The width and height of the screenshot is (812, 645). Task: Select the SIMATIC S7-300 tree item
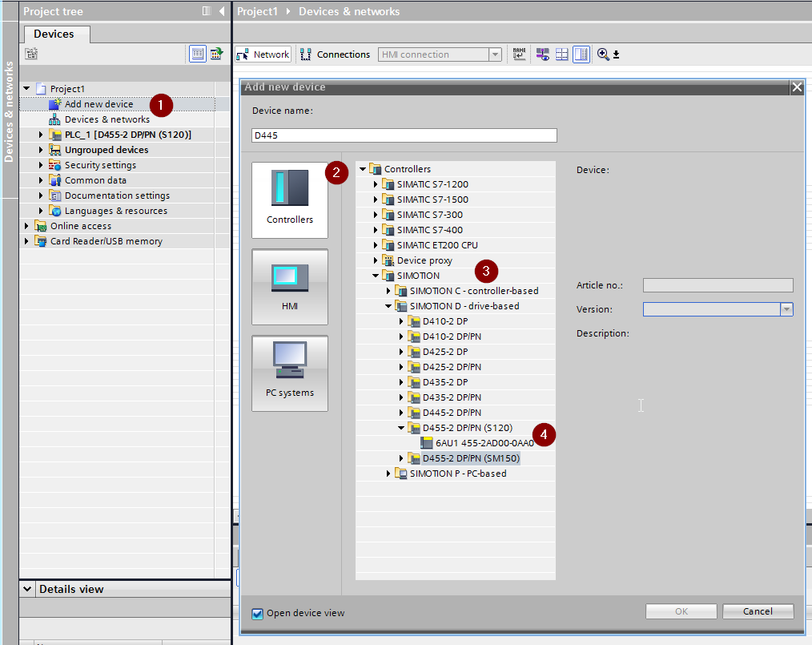(x=430, y=215)
